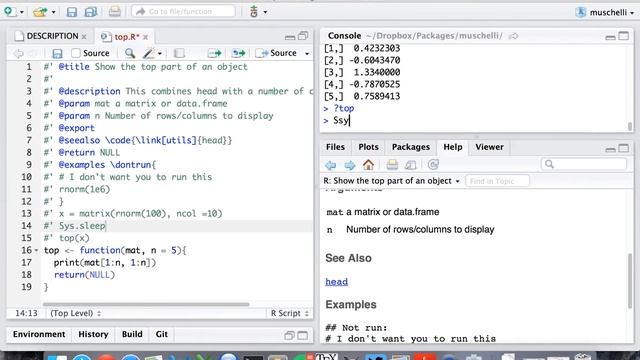The image size is (640, 360).
Task: Run the current line with the Run icon
Action: click(214, 53)
